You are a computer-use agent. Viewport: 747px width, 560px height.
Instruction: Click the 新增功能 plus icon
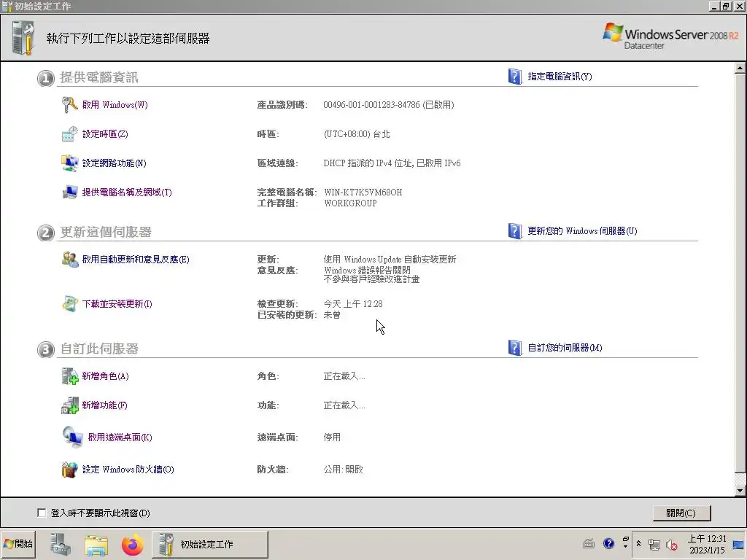[69, 405]
